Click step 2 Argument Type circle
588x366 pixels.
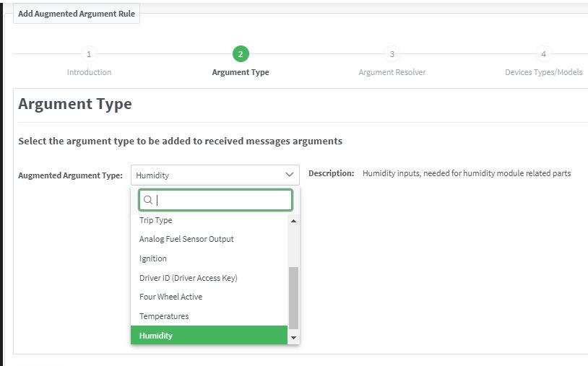coord(241,54)
